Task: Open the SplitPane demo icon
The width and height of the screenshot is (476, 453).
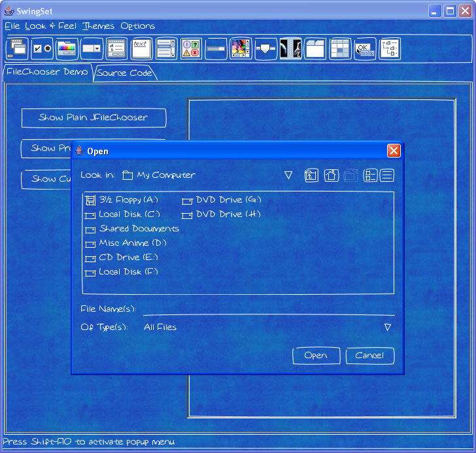Action: point(290,48)
